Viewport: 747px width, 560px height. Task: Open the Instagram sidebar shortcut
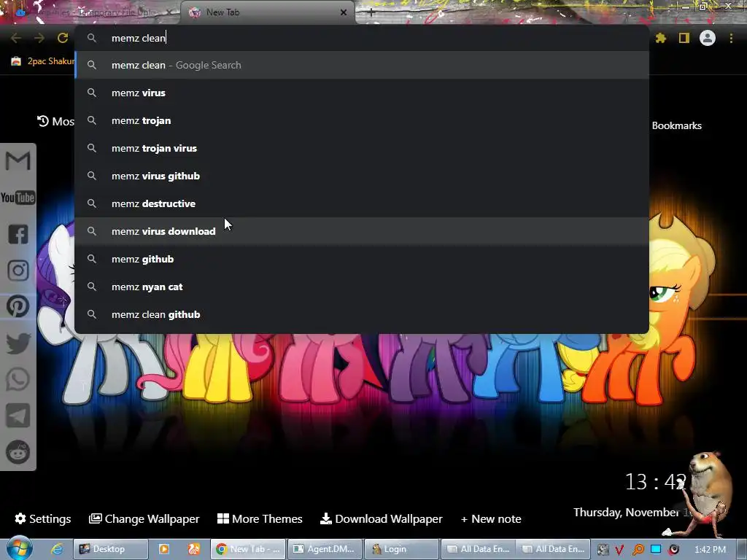pyautogui.click(x=18, y=270)
